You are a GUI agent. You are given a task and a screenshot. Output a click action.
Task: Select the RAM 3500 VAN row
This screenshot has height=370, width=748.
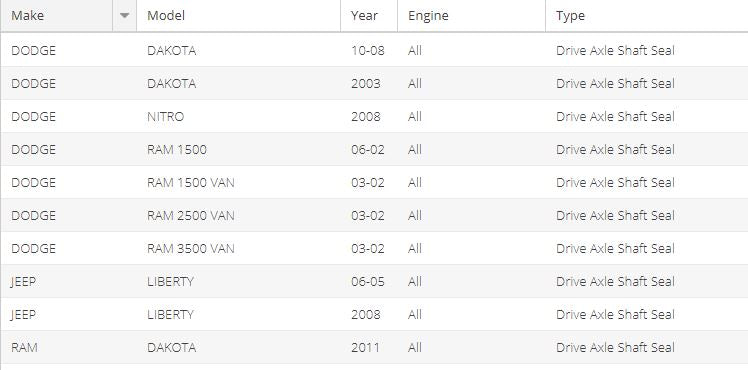374,248
